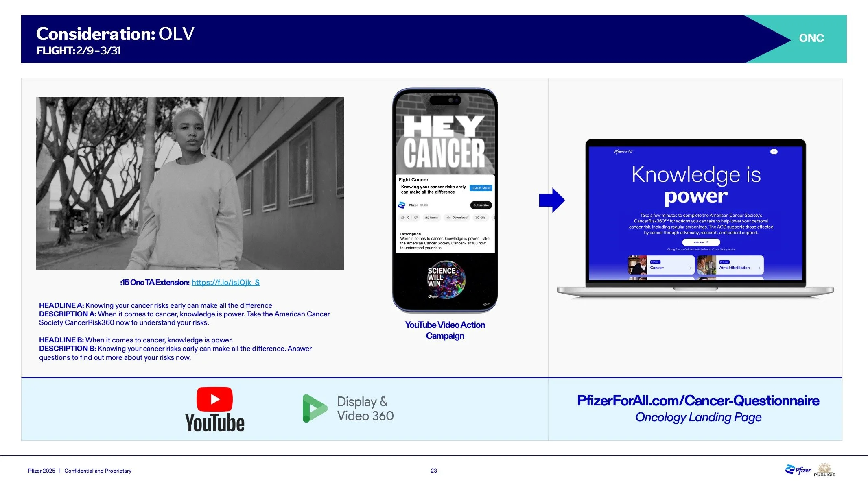Click the 'DESCRIPTION A:' label
The height and width of the screenshot is (488, 868).
tap(68, 314)
